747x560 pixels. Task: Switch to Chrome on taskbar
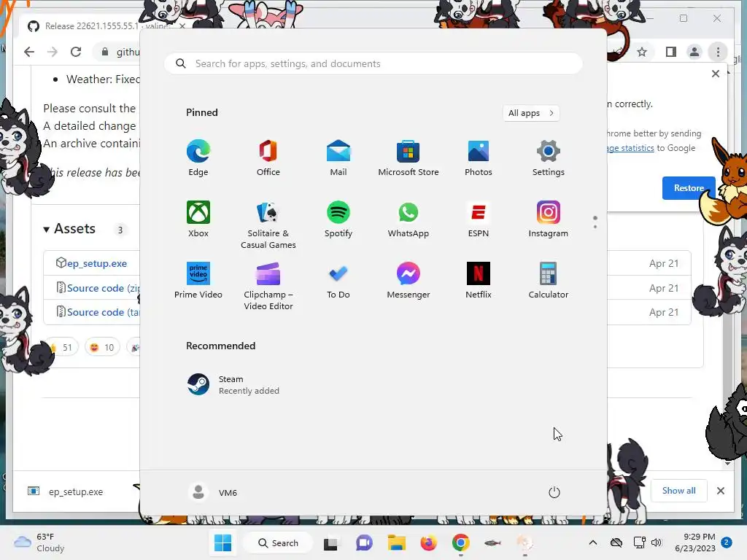461,542
